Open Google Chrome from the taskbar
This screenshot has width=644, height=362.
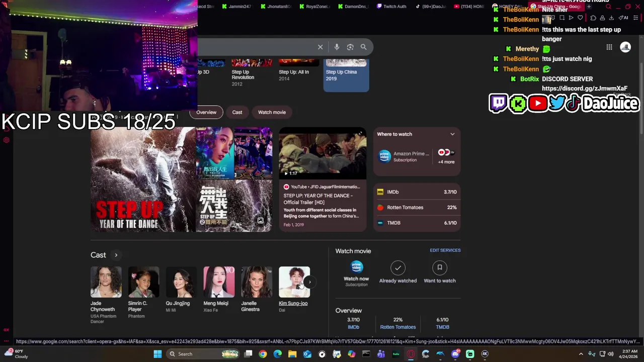coord(263,354)
